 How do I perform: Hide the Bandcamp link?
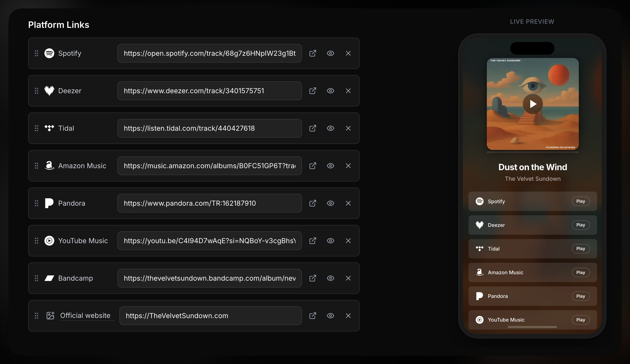click(x=331, y=278)
